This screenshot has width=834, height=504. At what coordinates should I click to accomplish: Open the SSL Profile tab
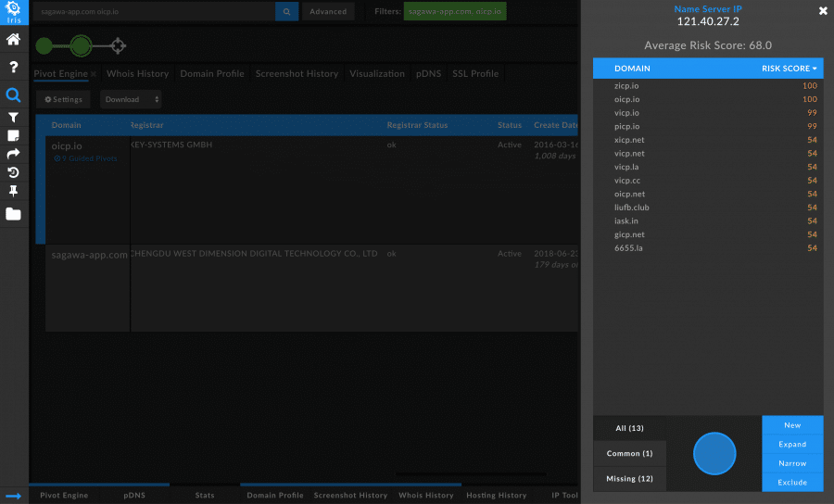[475, 73]
